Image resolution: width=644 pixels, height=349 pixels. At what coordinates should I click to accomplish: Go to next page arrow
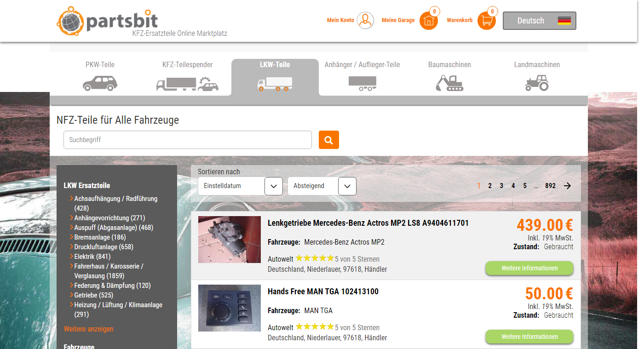[x=567, y=186]
